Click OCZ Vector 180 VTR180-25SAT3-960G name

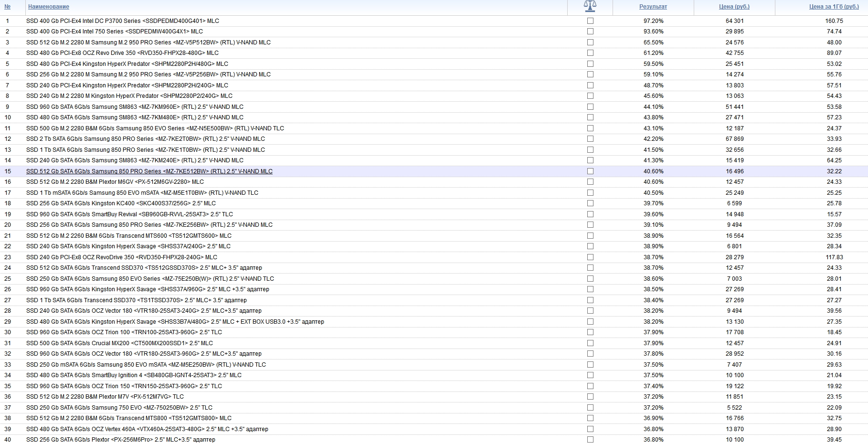(144, 354)
